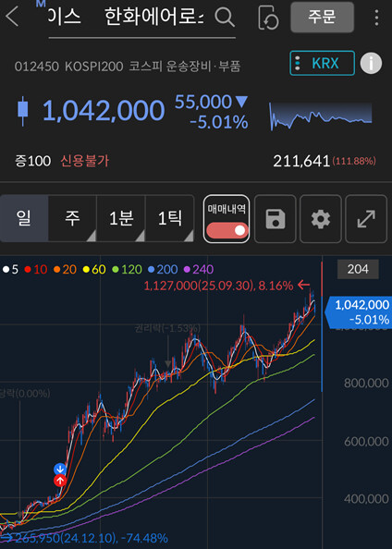
Task: Tap the red buy marker arrow on chart
Action: click(60, 481)
